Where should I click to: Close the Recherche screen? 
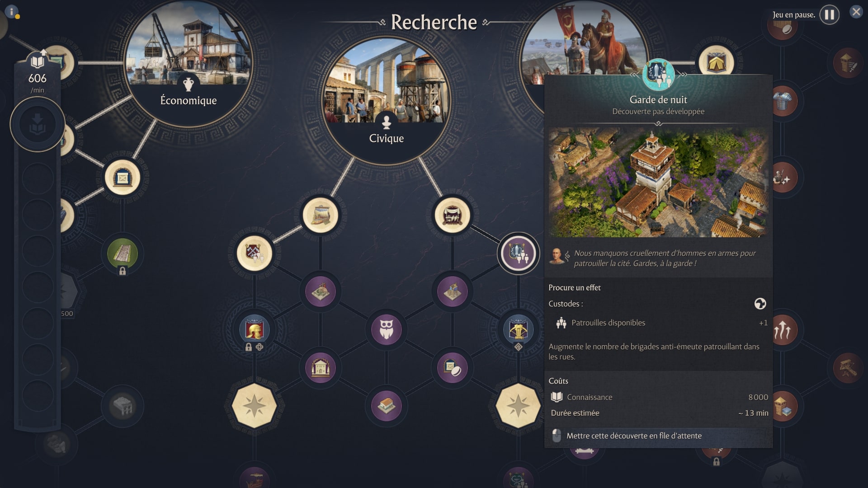point(856,12)
